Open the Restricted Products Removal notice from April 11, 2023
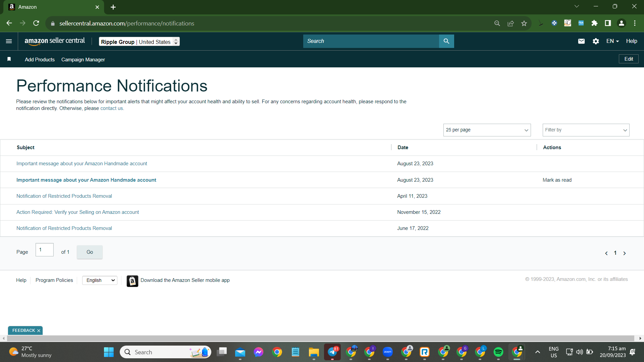The height and width of the screenshot is (362, 644). [x=64, y=196]
